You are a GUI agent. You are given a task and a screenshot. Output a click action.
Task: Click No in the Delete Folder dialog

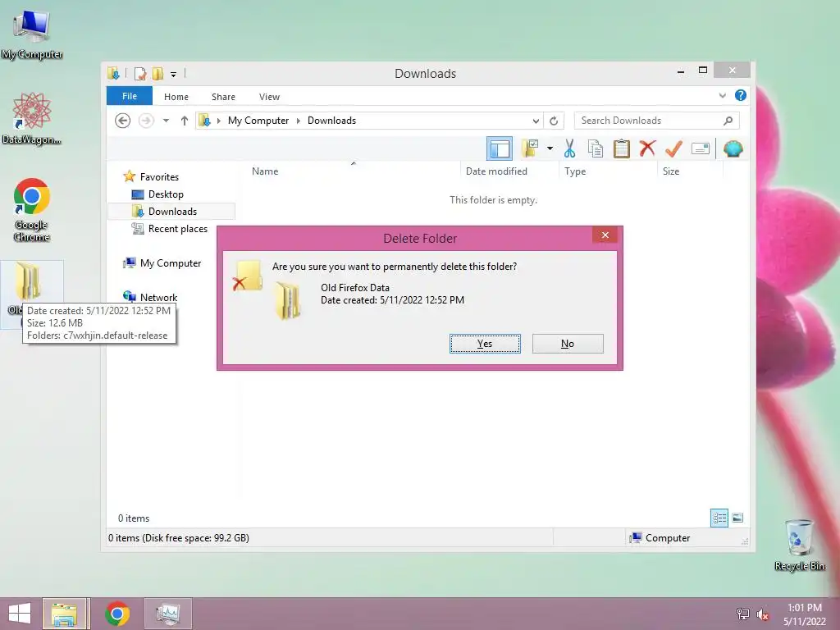pos(568,344)
